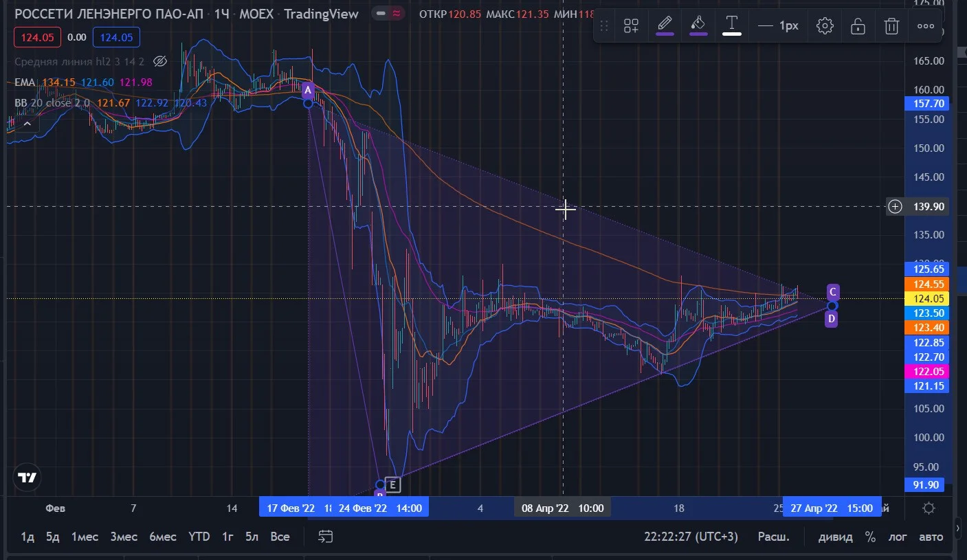Click the orange 124.55 price label
967x560 pixels.
[x=926, y=284]
